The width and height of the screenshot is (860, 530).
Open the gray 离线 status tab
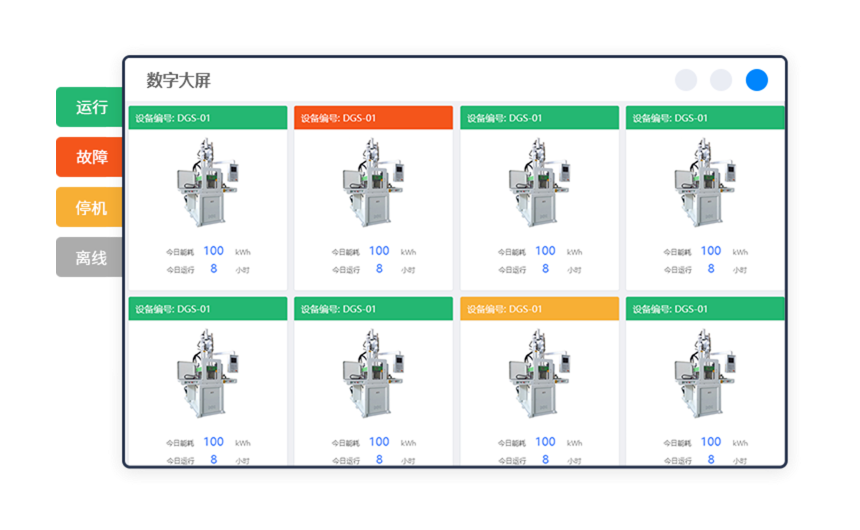click(x=90, y=257)
